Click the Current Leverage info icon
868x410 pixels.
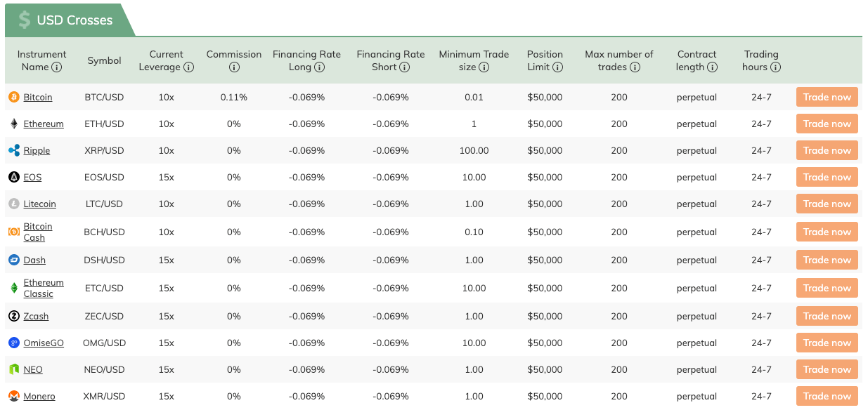188,67
